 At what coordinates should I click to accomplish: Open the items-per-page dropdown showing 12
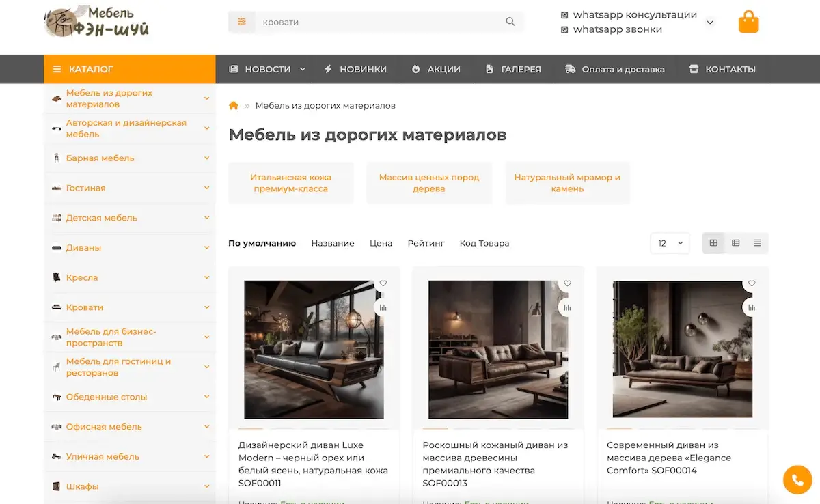670,243
